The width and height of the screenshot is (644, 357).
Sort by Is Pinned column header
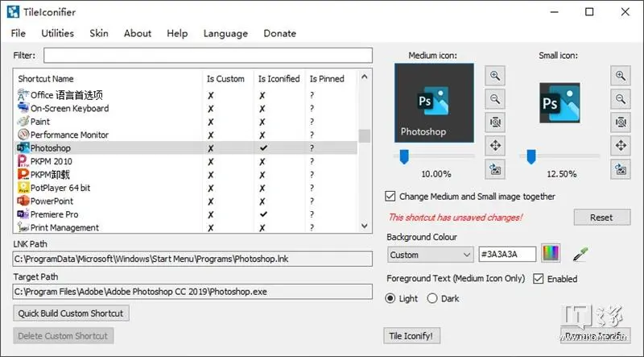point(331,78)
